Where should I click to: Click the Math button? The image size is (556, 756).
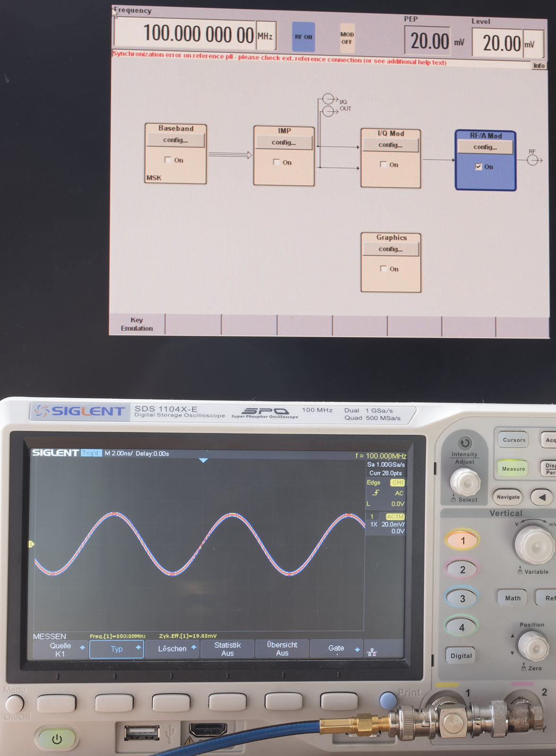(x=513, y=598)
